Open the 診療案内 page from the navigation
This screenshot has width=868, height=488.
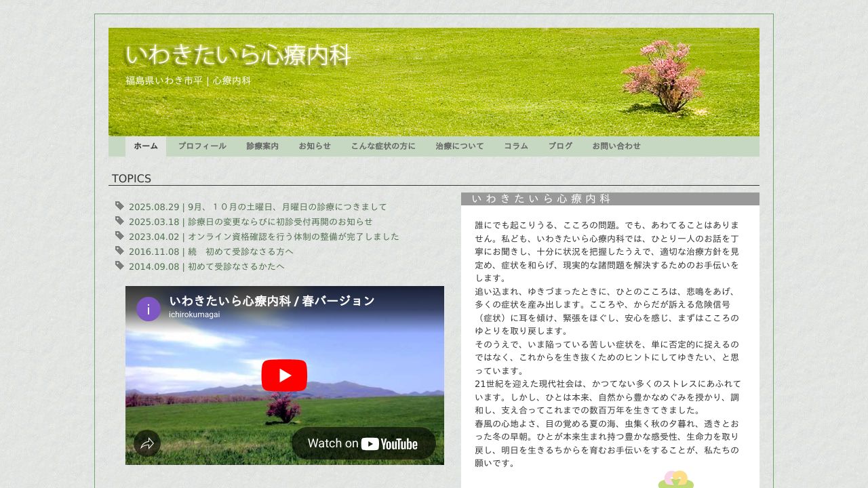tap(262, 146)
